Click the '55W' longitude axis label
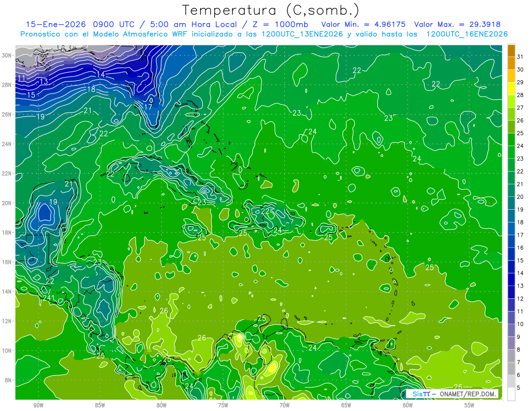The image size is (532, 411). click(x=469, y=405)
